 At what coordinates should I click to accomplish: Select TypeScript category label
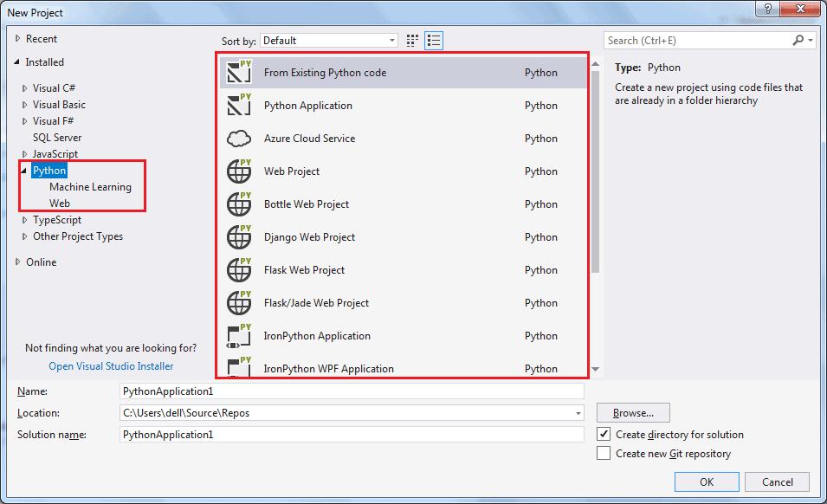pos(57,220)
